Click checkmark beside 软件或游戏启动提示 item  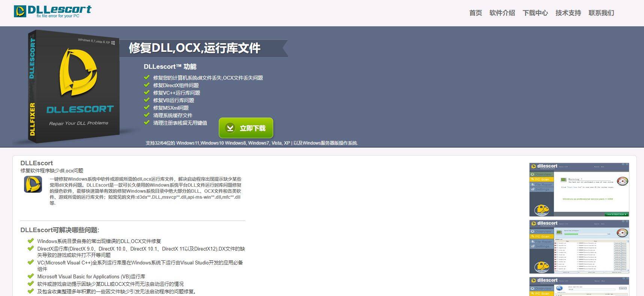click(x=31, y=284)
